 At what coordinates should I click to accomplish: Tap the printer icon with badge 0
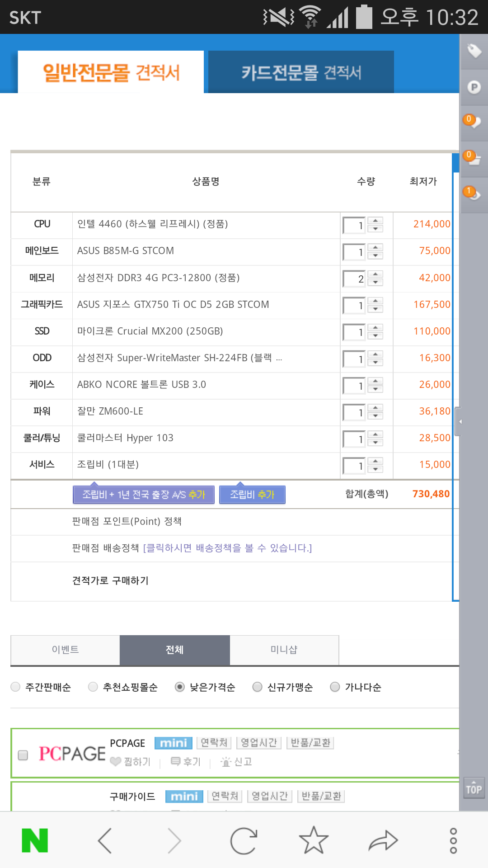(473, 158)
